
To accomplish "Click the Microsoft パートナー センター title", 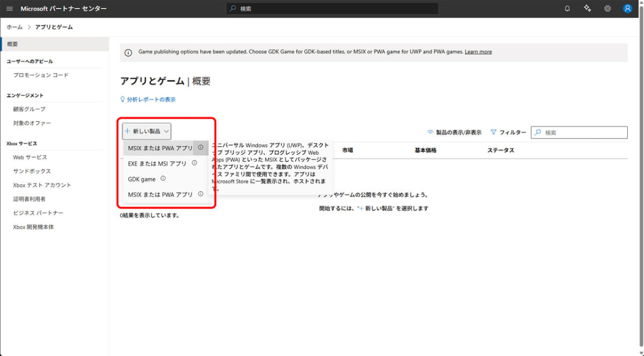I will [63, 9].
